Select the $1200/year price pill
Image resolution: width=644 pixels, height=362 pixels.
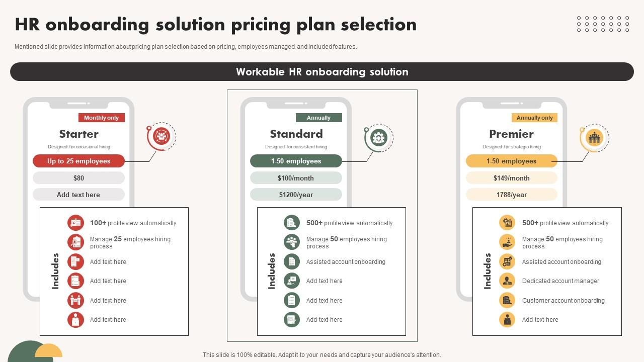296,195
